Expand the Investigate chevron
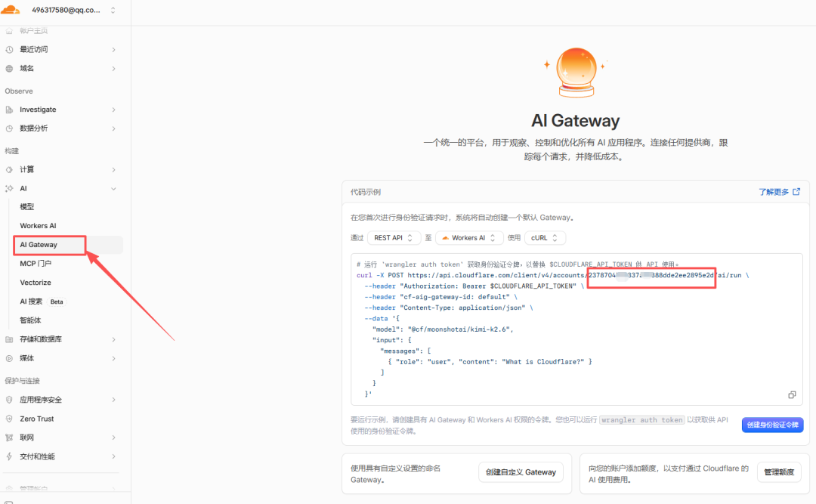Viewport: 816px width, 504px height. (113, 110)
